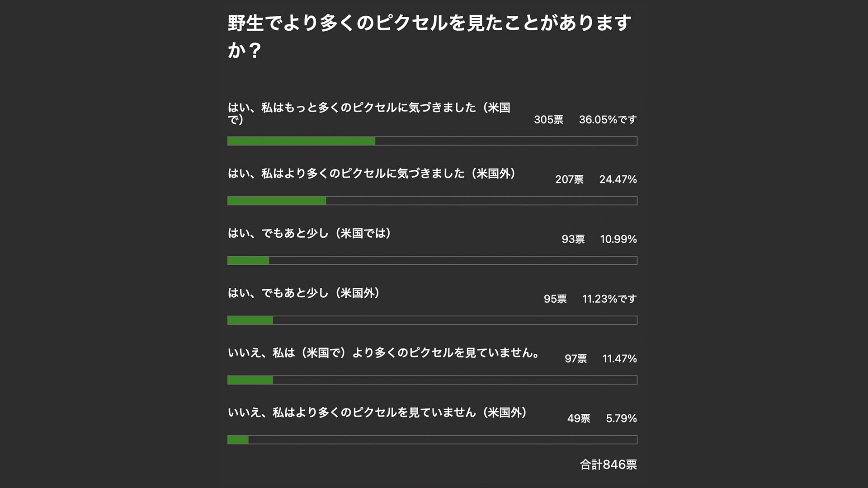Select the はい、でもあと少し（米国では） option

309,233
